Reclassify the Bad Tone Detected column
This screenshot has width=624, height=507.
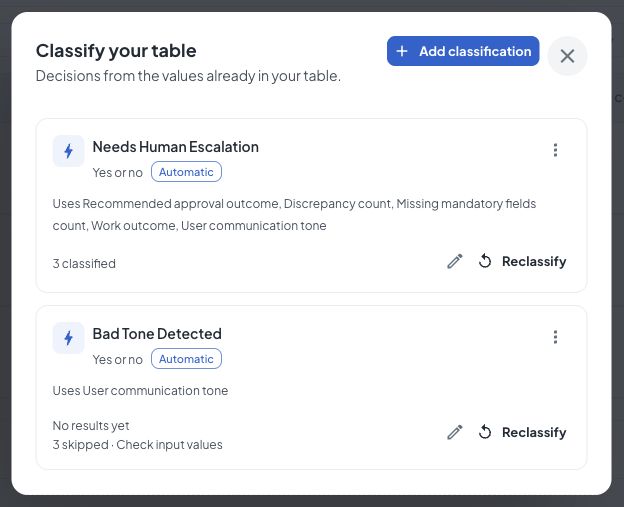click(x=522, y=432)
